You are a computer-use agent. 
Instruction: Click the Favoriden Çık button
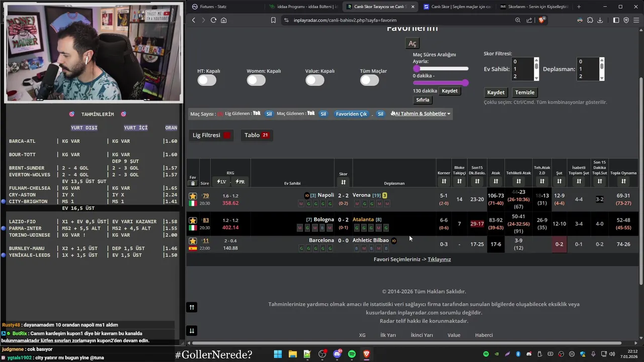point(351,114)
